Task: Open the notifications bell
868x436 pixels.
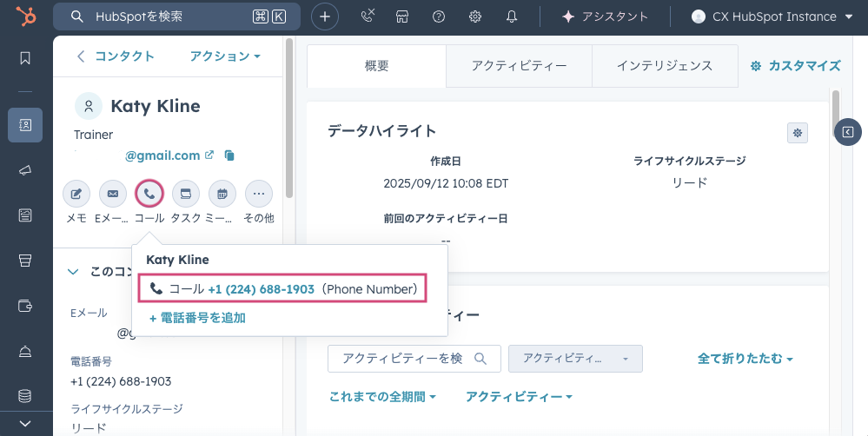Action: [x=512, y=17]
